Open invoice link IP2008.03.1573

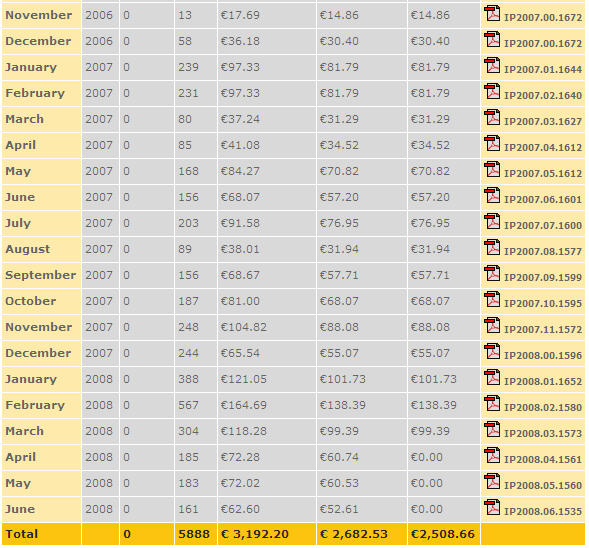pos(543,433)
